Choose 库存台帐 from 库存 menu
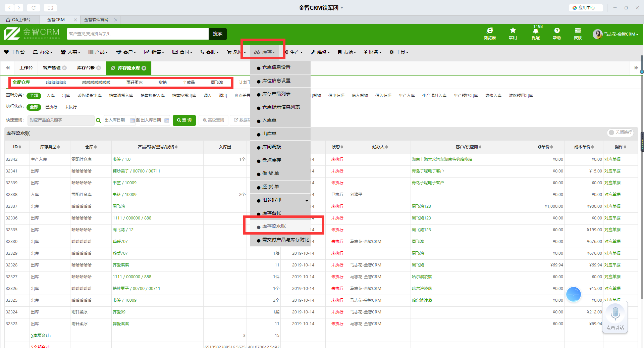Viewport: 644px width, 349px height. coord(280,213)
